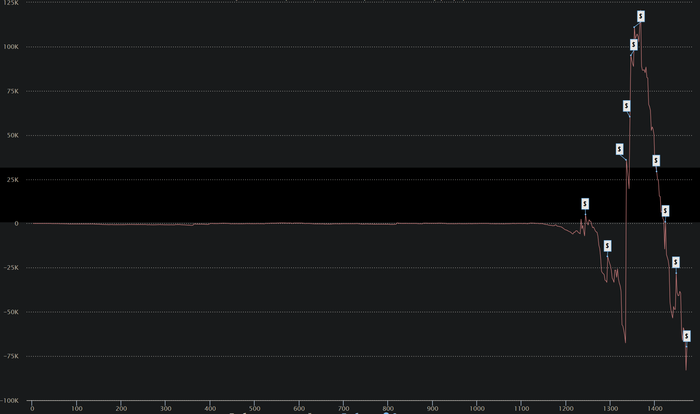Click the 1100 x-axis tick label
This screenshot has height=414, width=700.
click(x=521, y=408)
